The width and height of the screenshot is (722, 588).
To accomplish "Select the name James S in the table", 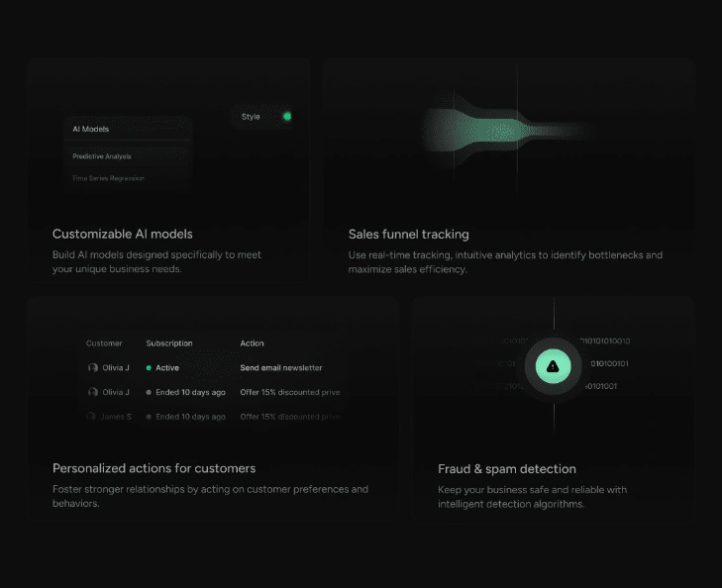I will (116, 417).
